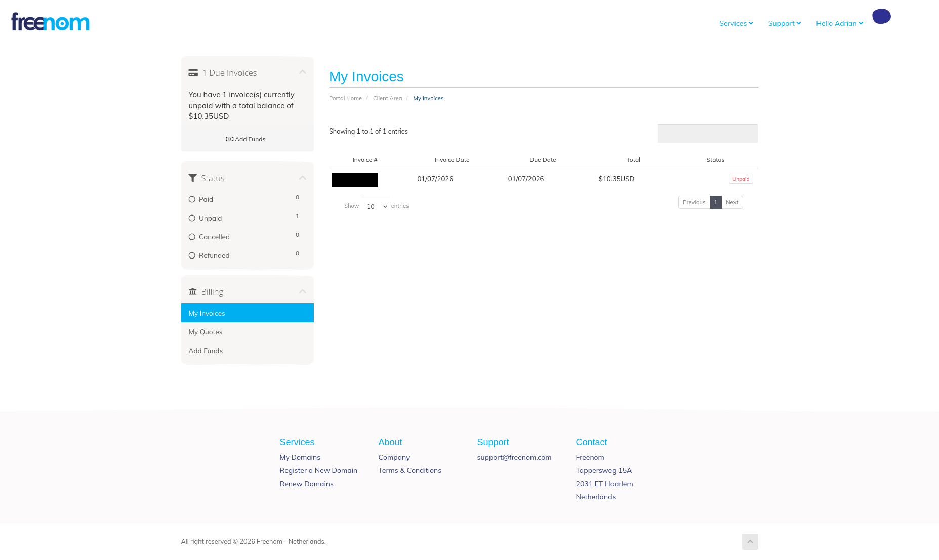The height and width of the screenshot is (560, 939).
Task: Open the show entries count dropdown
Action: 376,206
